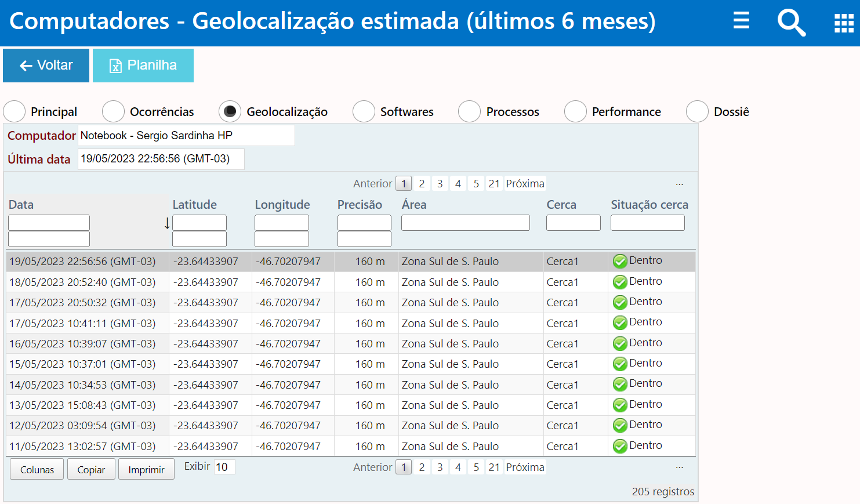The width and height of the screenshot is (860, 504).
Task: Click the Imprimir button
Action: click(146, 469)
